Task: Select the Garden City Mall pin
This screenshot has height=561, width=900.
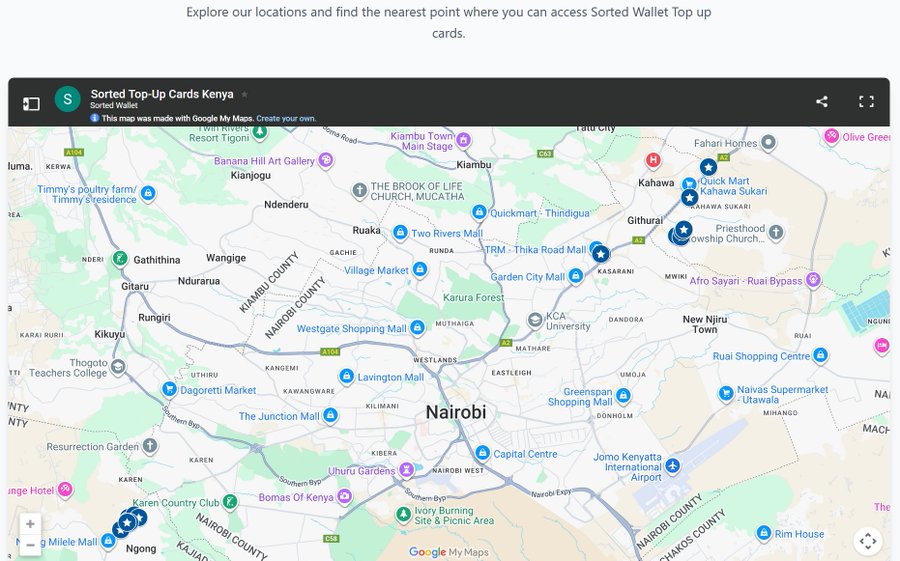Action: (576, 276)
